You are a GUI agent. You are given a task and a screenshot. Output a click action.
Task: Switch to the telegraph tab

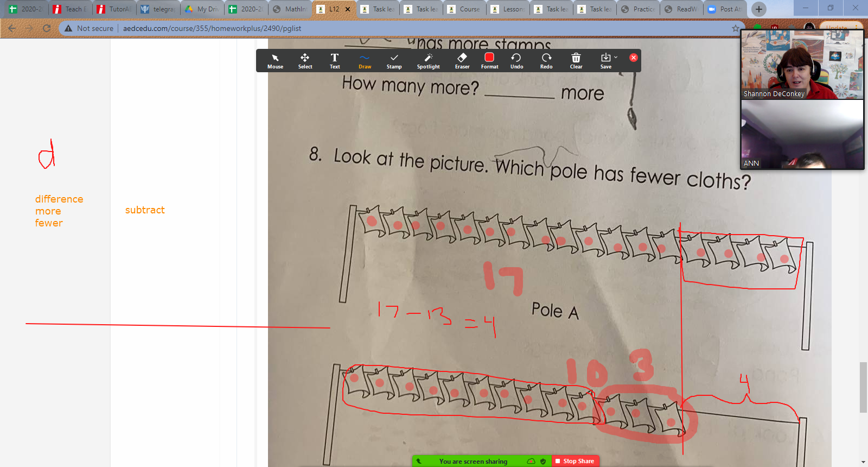(x=158, y=9)
